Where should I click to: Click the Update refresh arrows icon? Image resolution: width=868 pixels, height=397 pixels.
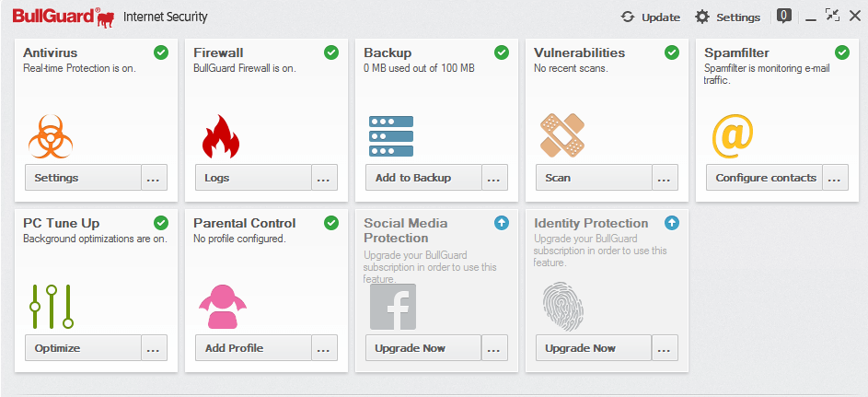627,17
